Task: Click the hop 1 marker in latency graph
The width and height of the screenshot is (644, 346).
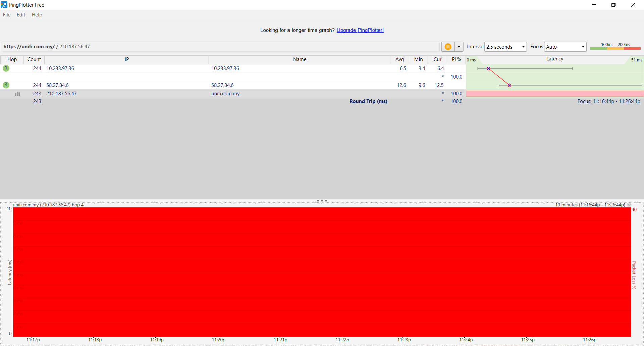Action: coord(488,68)
